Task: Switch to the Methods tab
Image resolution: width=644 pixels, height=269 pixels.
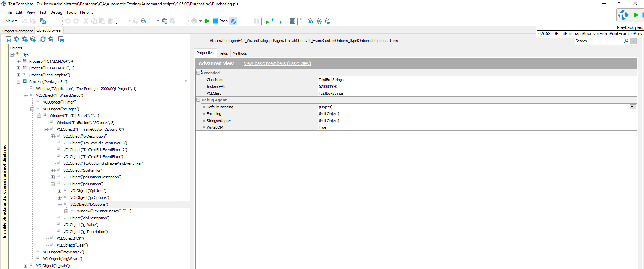Action: pos(240,53)
